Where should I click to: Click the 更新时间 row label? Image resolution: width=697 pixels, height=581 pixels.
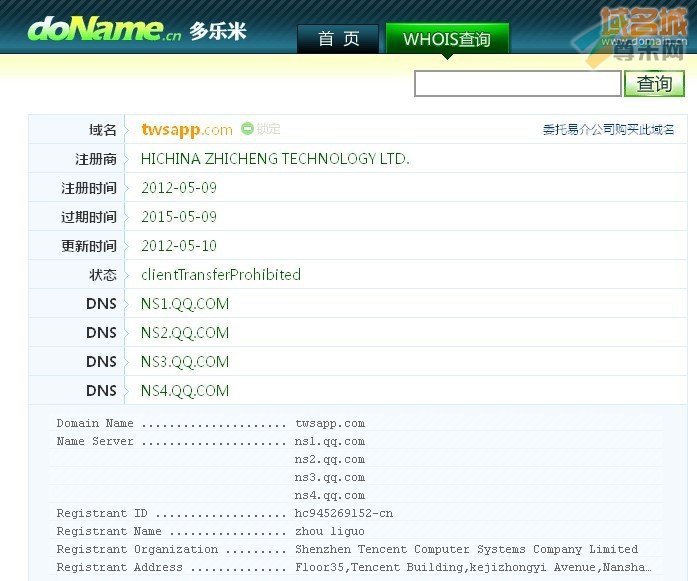89,246
